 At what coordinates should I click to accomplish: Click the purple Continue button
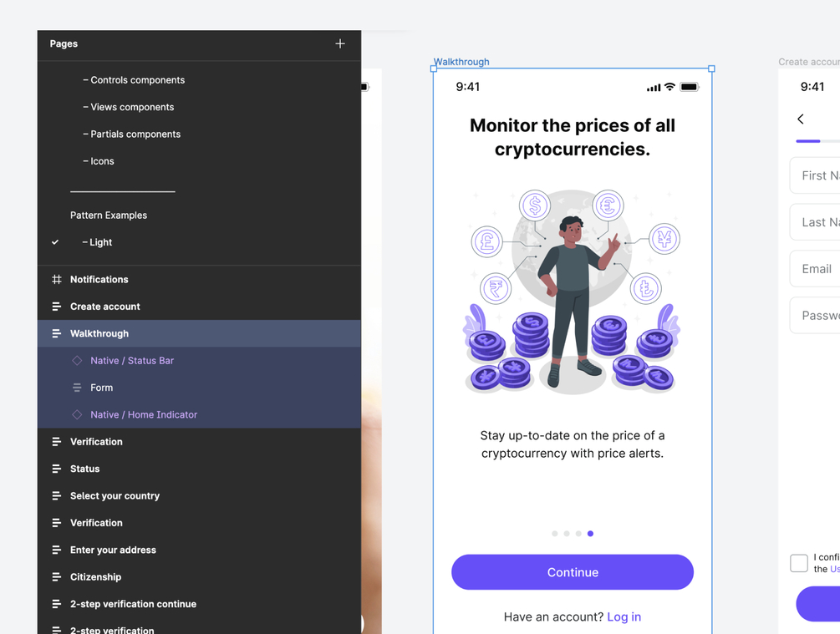point(573,572)
